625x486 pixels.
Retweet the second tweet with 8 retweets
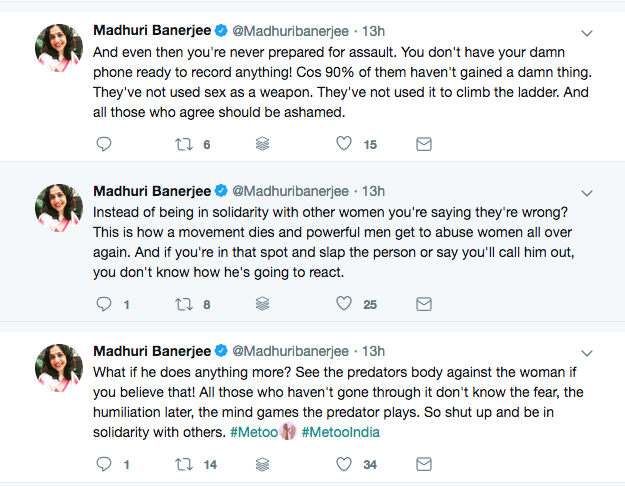(182, 304)
